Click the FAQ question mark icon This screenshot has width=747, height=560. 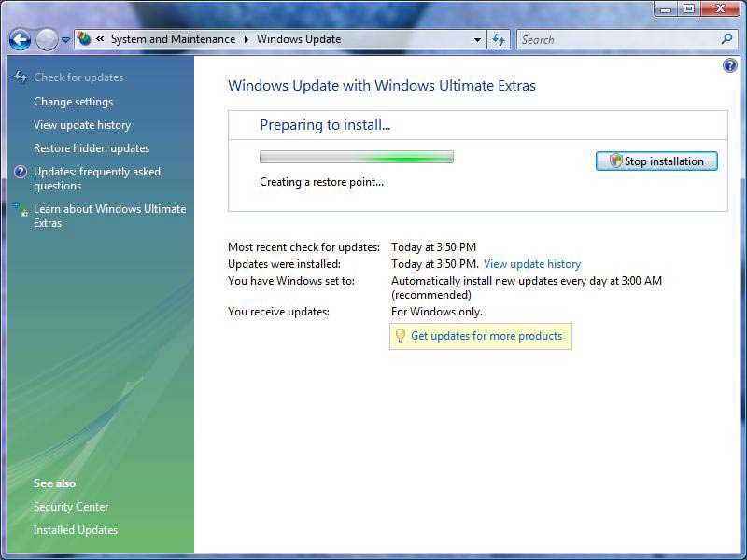coord(21,172)
